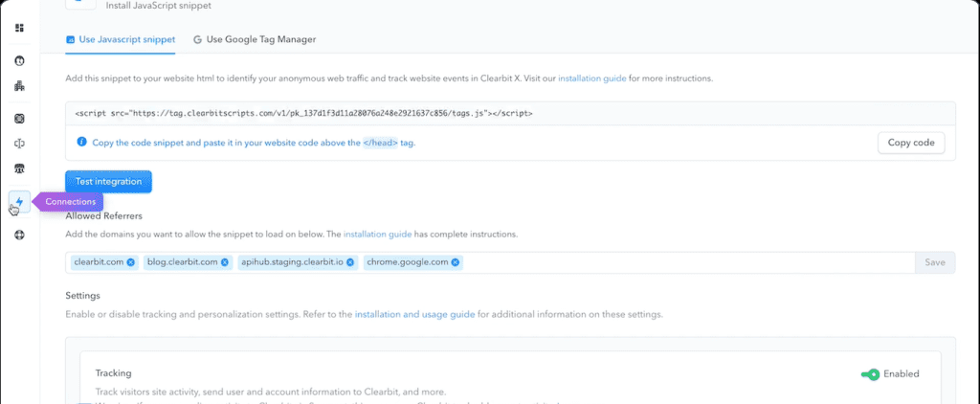Click Save button for allowed referrers
The height and width of the screenshot is (404, 980).
[x=935, y=262]
